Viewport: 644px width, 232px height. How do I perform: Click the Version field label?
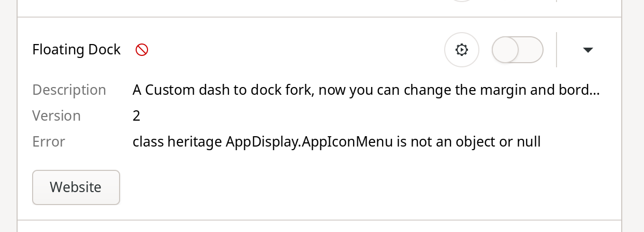point(56,115)
